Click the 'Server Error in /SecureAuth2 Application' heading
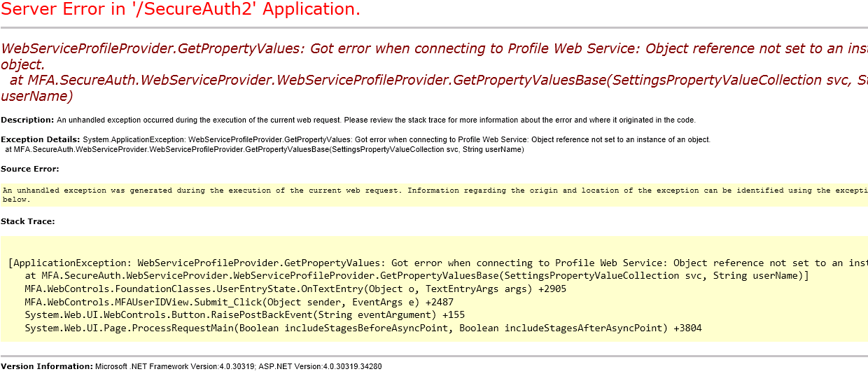This screenshot has width=868, height=388. point(181,10)
